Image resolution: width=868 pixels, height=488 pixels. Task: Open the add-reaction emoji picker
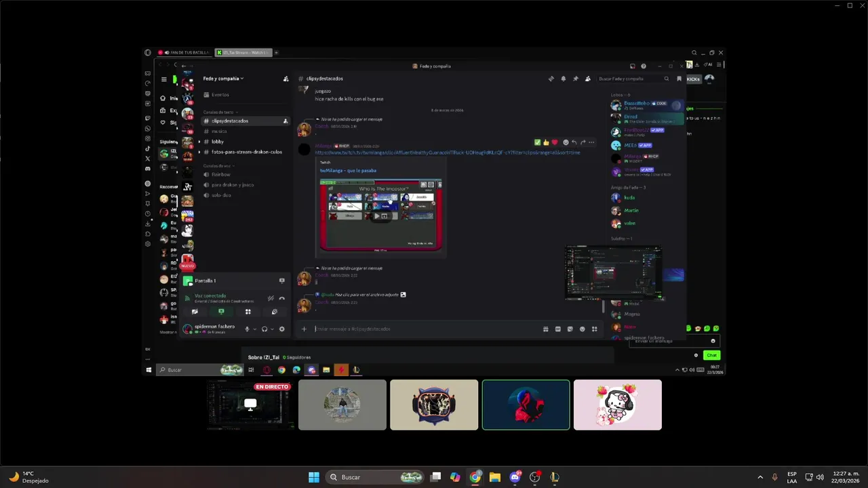pos(566,142)
